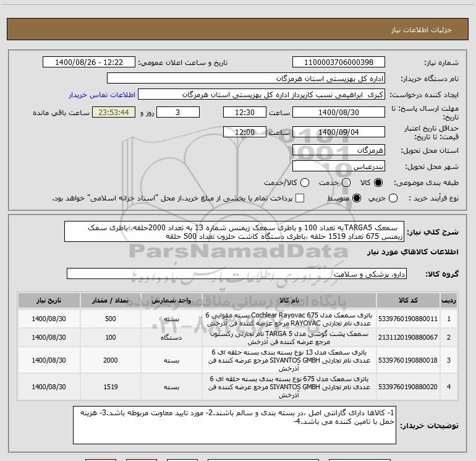The height and width of the screenshot is (461, 476).
Task: Select the خدمت radio button
Action: (346, 183)
